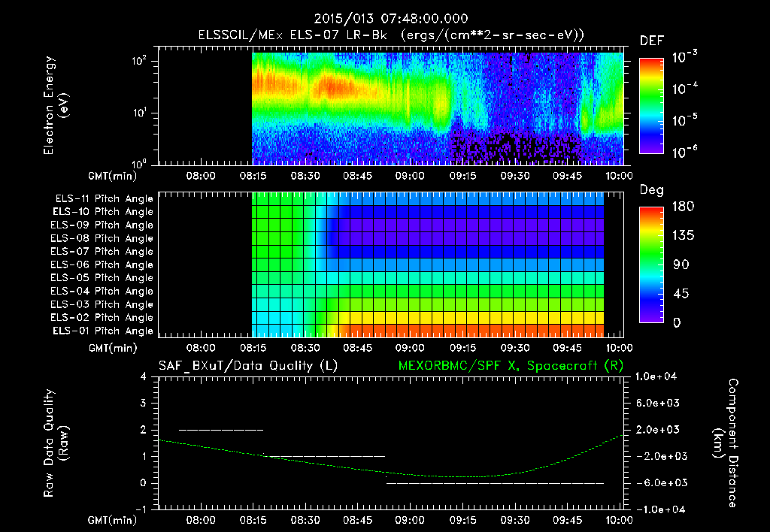Click the Deg pitch angle color bar
Viewport: 770px width, 532px height.
pos(651,264)
